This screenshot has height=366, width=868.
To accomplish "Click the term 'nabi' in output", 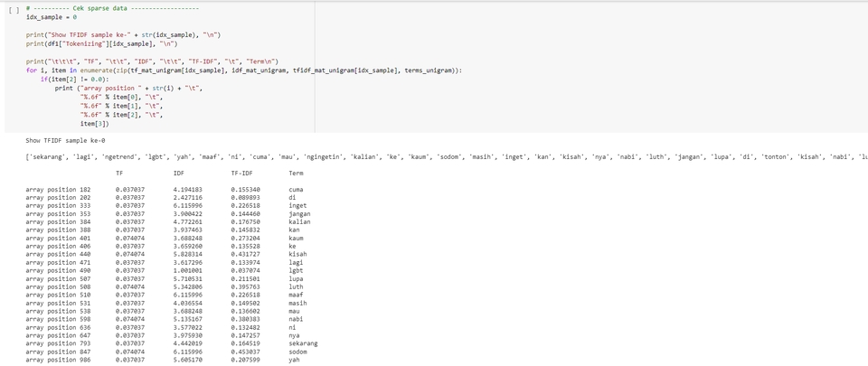I will tap(297, 319).
